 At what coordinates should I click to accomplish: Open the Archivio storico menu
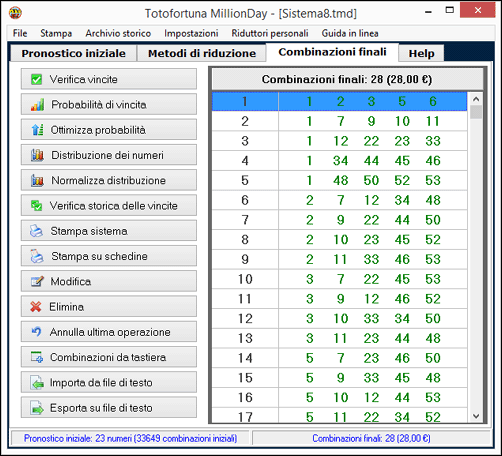pos(118,33)
